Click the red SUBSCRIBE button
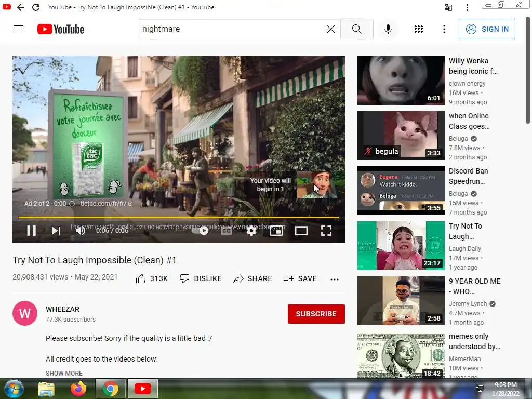Image resolution: width=532 pixels, height=399 pixels. 316,314
